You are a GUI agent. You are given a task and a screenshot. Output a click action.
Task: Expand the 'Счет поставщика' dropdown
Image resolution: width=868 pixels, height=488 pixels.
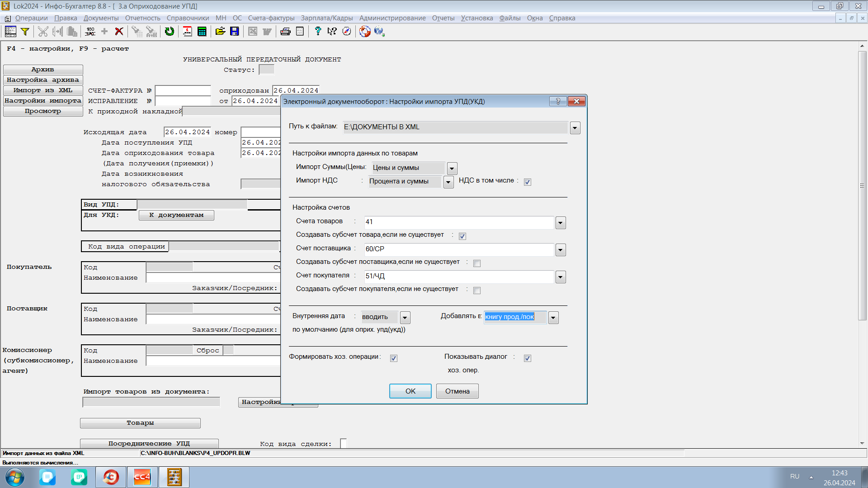560,250
